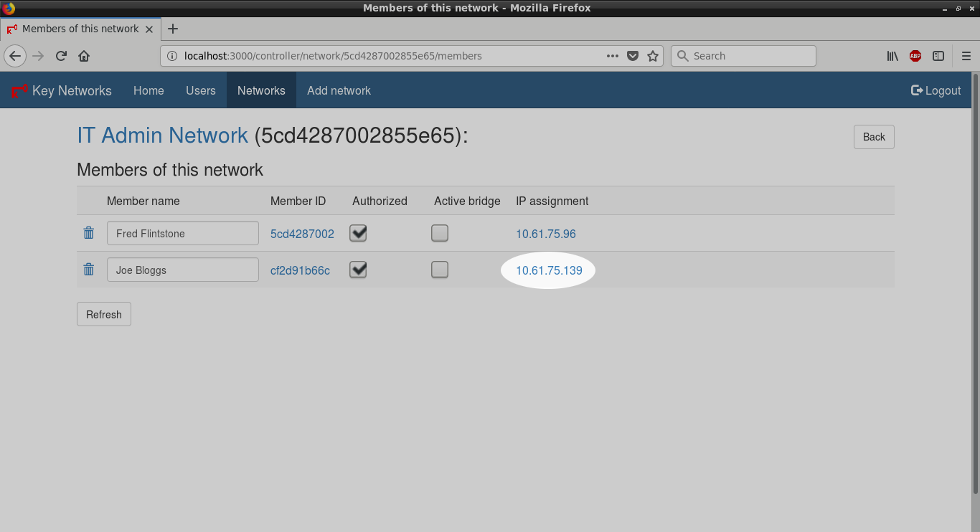The height and width of the screenshot is (532, 980).
Task: Open Firefox hamburger menu
Action: pos(966,56)
